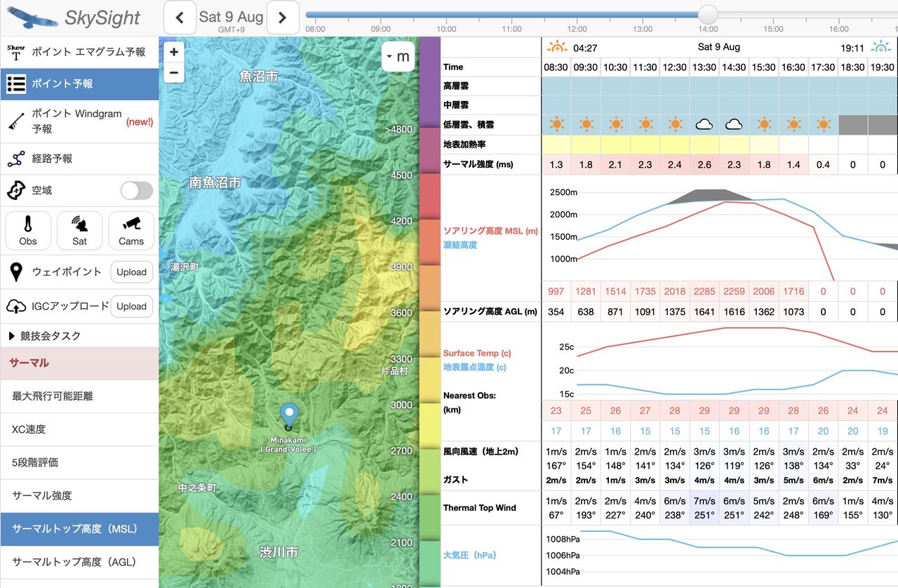Click sun icon in 08:30 column
Viewport: 898px width, 588px height.
(x=556, y=124)
